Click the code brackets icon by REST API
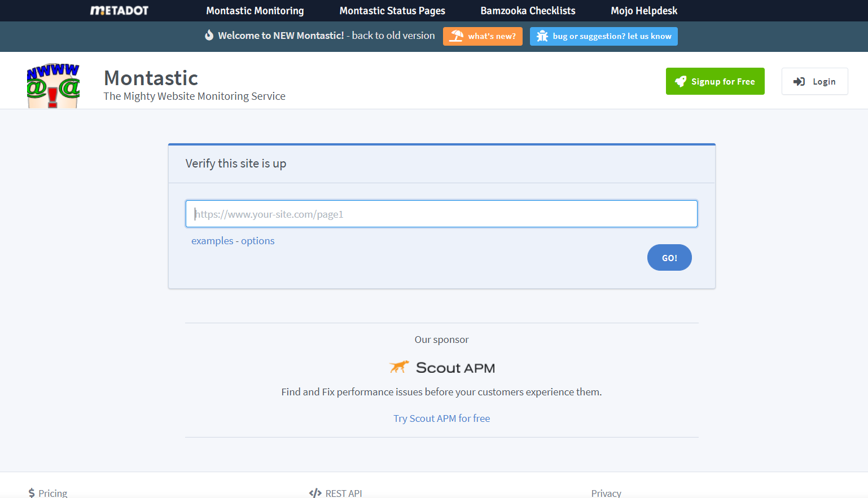Viewport: 868px width, 498px height. 315,493
